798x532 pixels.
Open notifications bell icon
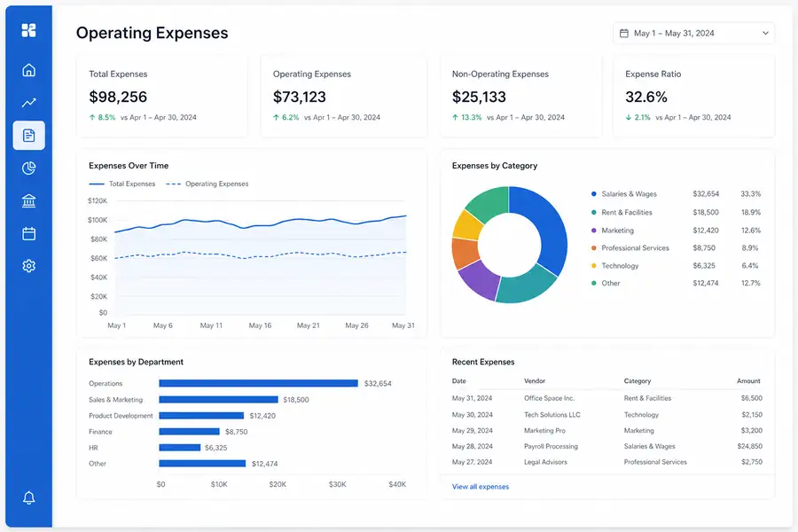[29, 497]
